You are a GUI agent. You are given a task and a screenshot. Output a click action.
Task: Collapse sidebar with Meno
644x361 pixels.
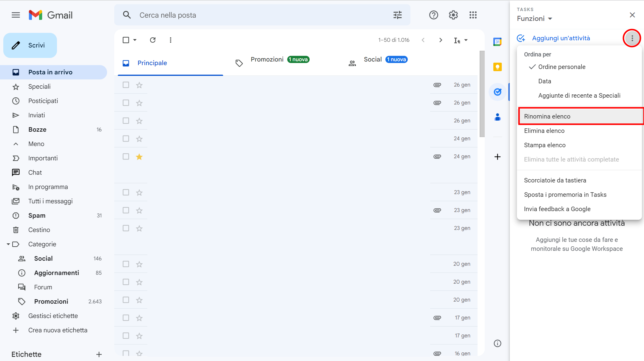(36, 144)
